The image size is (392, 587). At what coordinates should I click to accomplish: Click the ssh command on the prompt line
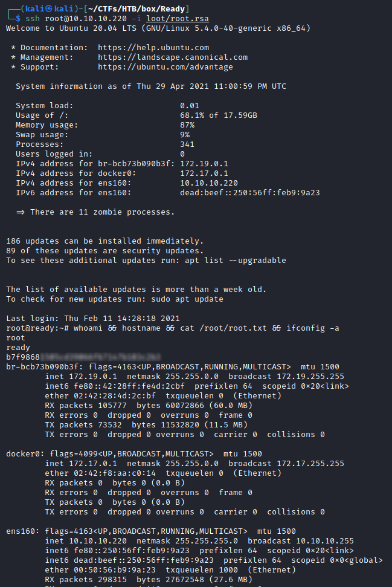point(33,19)
